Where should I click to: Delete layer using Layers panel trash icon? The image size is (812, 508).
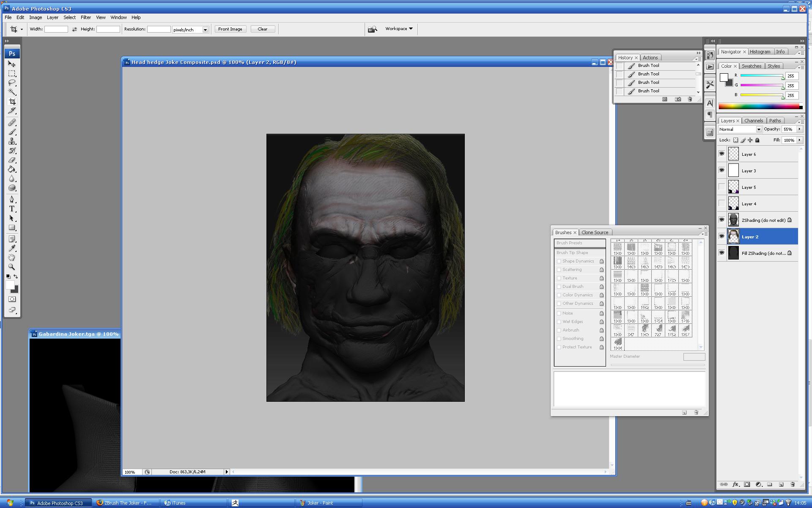click(x=793, y=484)
